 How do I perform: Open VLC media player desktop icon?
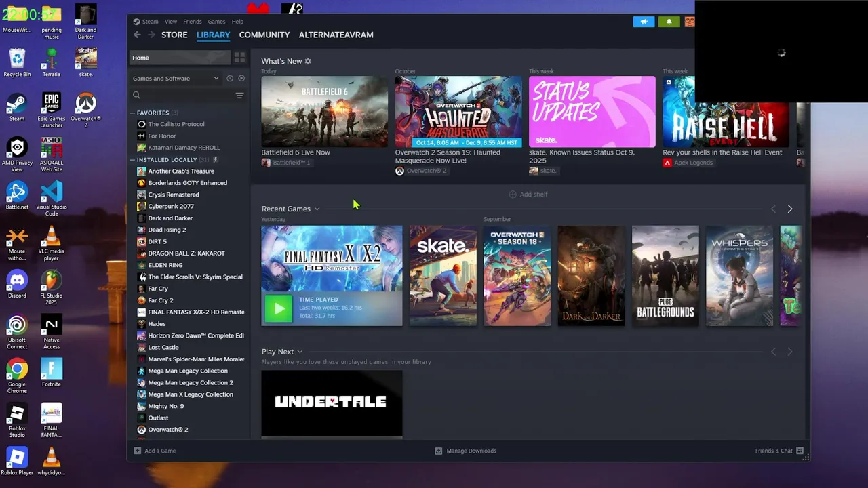(52, 244)
